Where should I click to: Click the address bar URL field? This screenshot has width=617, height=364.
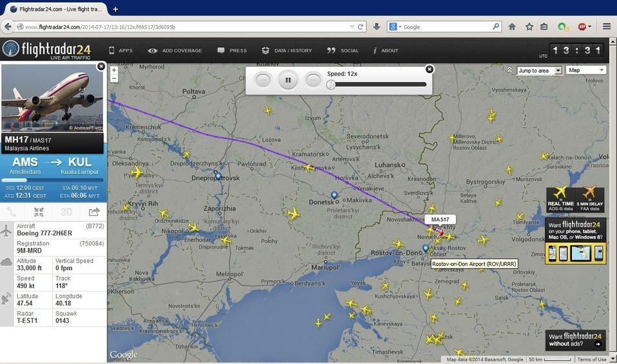click(185, 26)
